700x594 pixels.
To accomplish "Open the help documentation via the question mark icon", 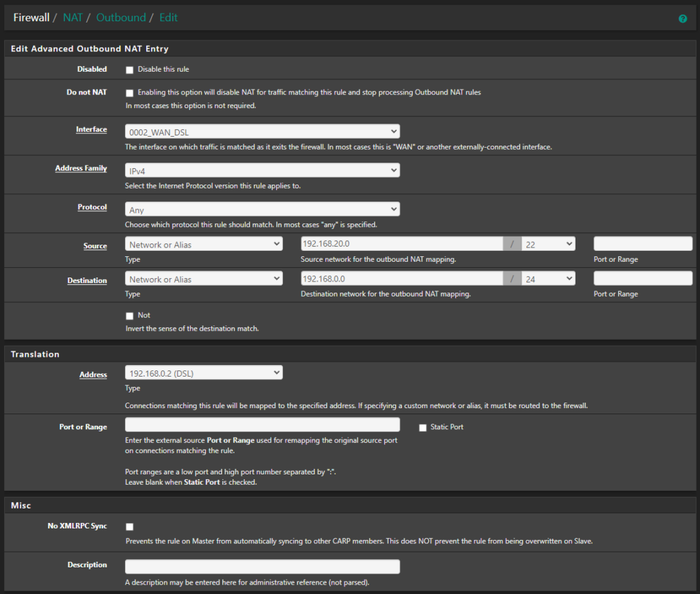I will pyautogui.click(x=682, y=18).
